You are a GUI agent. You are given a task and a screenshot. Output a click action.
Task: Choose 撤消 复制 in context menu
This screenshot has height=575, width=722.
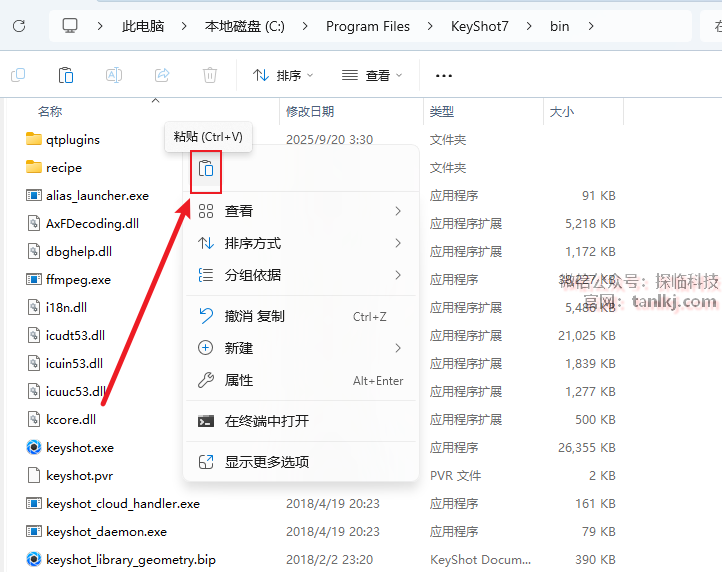point(301,316)
